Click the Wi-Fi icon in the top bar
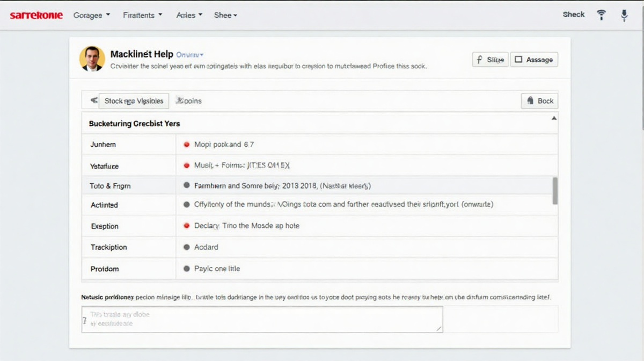This screenshot has width=644, height=361. (x=601, y=15)
